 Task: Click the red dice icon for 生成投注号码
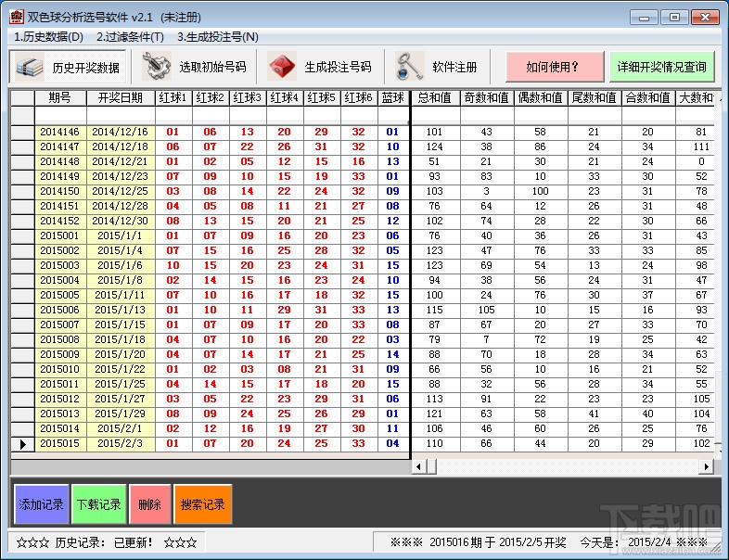282,67
